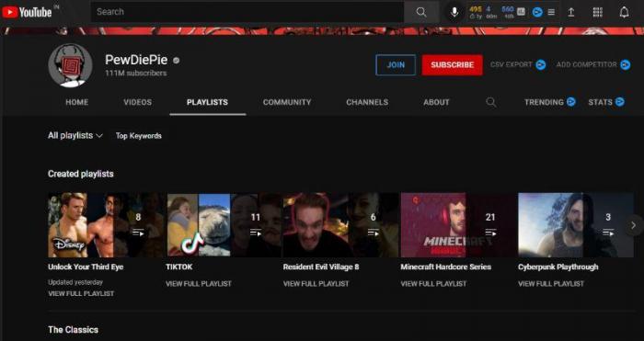This screenshot has height=341, width=644.
Task: Open the STATS tab
Action: [600, 102]
